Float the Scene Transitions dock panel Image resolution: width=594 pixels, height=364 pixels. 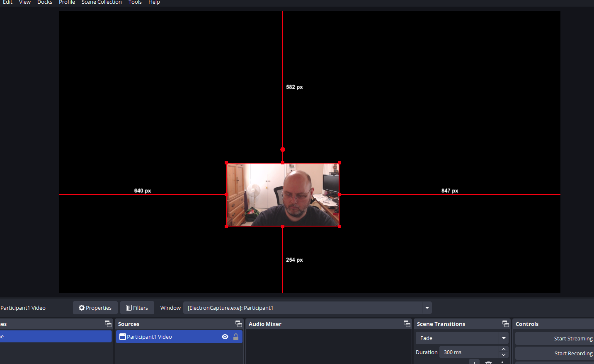point(506,324)
